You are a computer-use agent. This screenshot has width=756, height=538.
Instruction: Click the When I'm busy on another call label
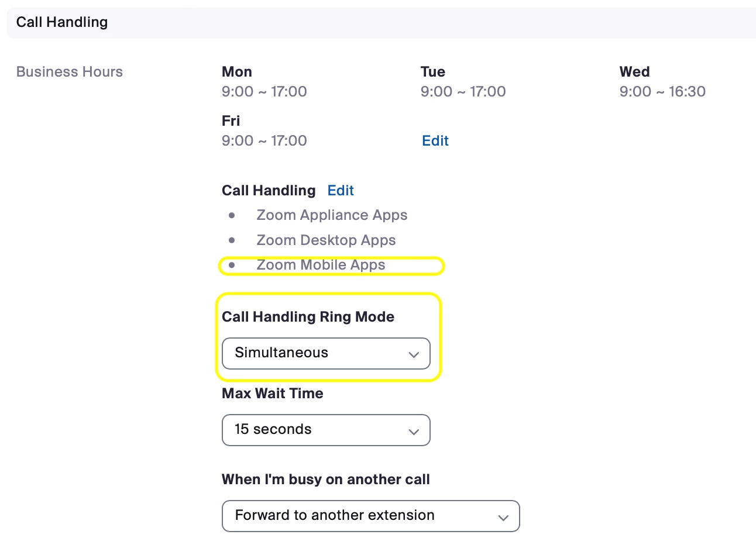tap(326, 480)
